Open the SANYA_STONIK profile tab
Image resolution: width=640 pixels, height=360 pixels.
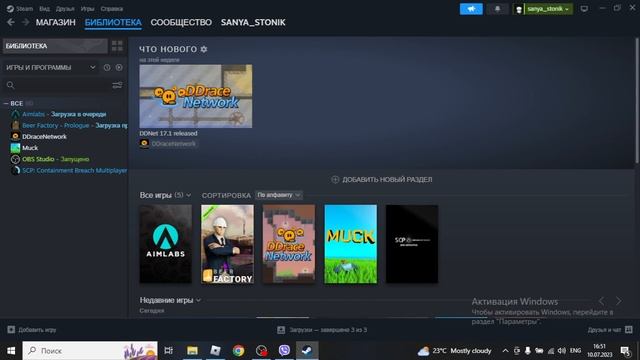click(x=253, y=22)
